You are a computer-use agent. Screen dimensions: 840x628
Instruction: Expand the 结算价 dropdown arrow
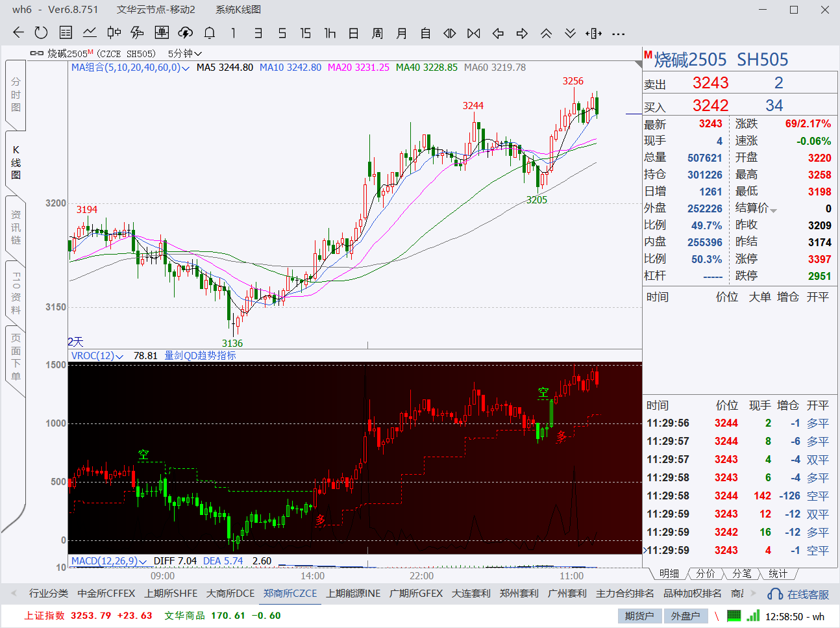[x=773, y=210]
